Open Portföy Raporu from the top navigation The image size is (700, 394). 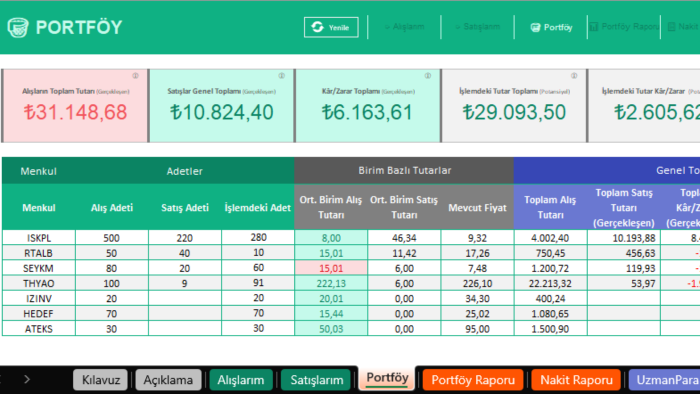tap(624, 27)
